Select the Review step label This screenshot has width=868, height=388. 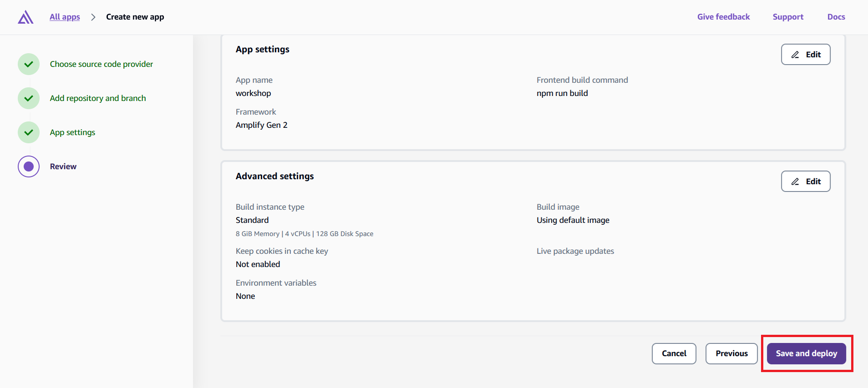[x=63, y=166]
